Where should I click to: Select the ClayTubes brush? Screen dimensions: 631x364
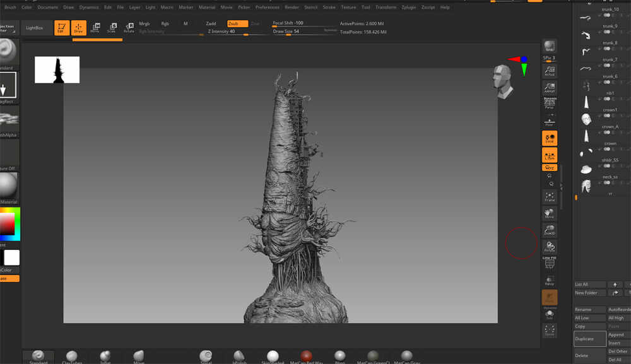72,357
